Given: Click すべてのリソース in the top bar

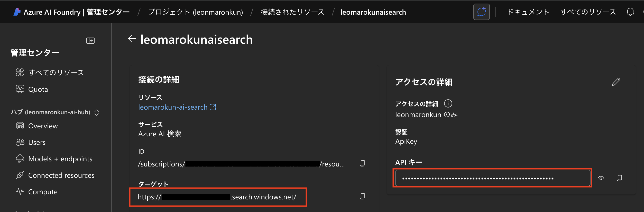Looking at the screenshot, I should [588, 12].
